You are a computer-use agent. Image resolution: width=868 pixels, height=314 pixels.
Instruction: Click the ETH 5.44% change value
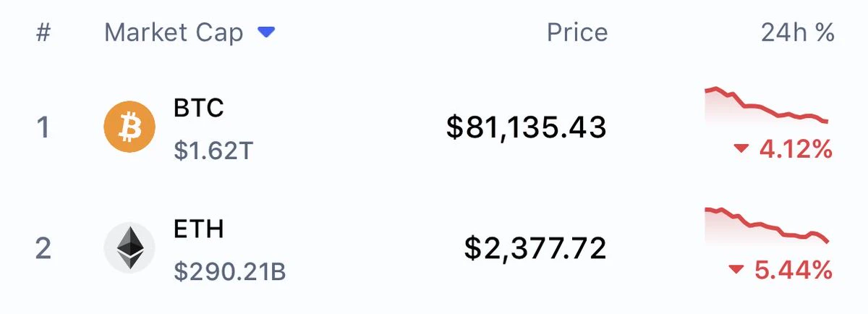793,270
